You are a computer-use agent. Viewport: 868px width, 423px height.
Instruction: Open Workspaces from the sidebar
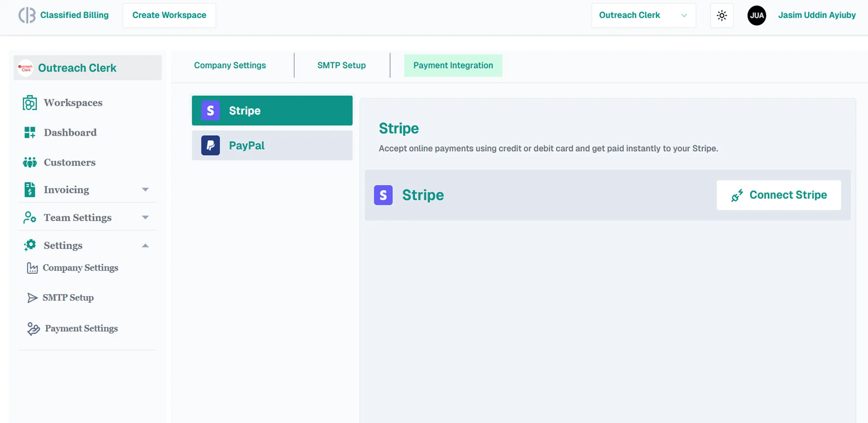[x=73, y=103]
